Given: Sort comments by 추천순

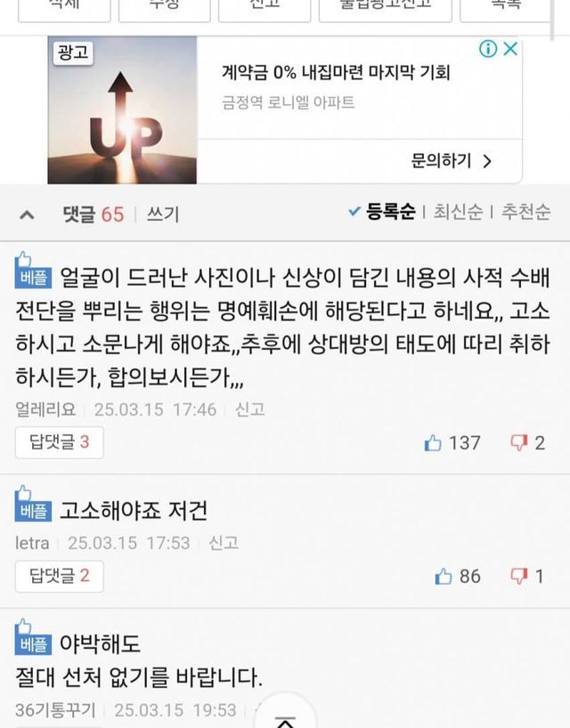Looking at the screenshot, I should click(x=525, y=212).
